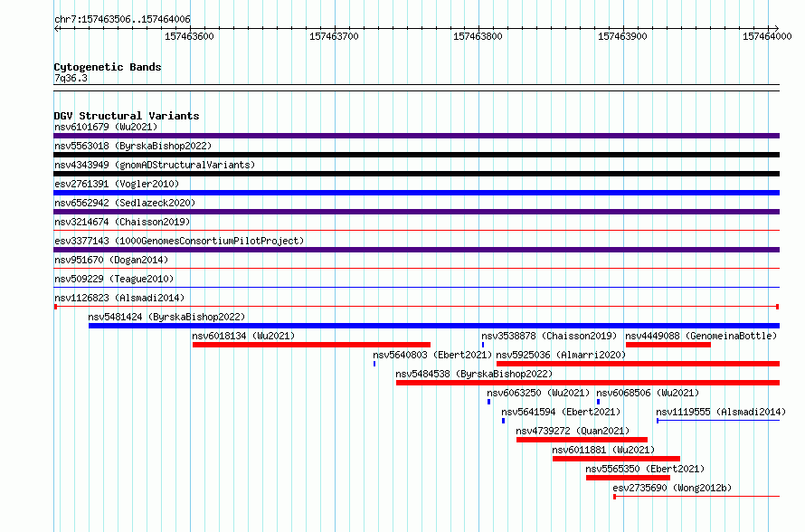
Task: Open nsv6068506 (Wu2021) label
Action: 648,393
